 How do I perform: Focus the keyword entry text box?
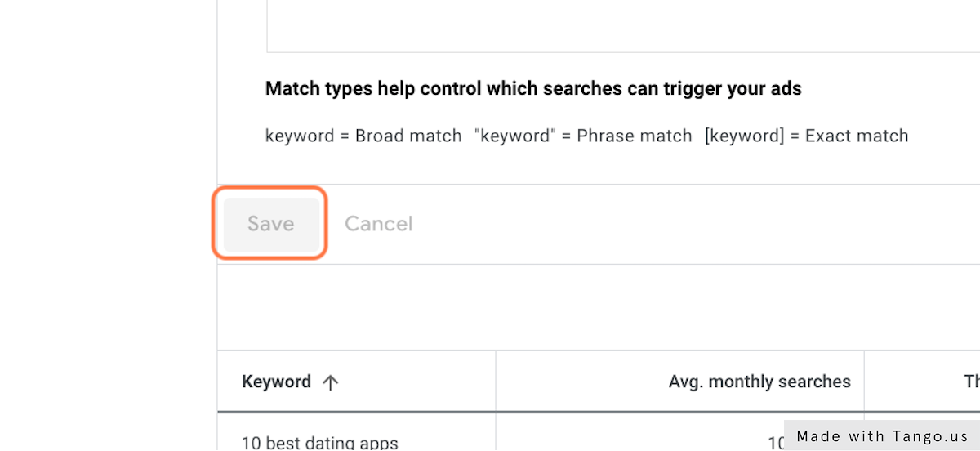tap(621, 25)
